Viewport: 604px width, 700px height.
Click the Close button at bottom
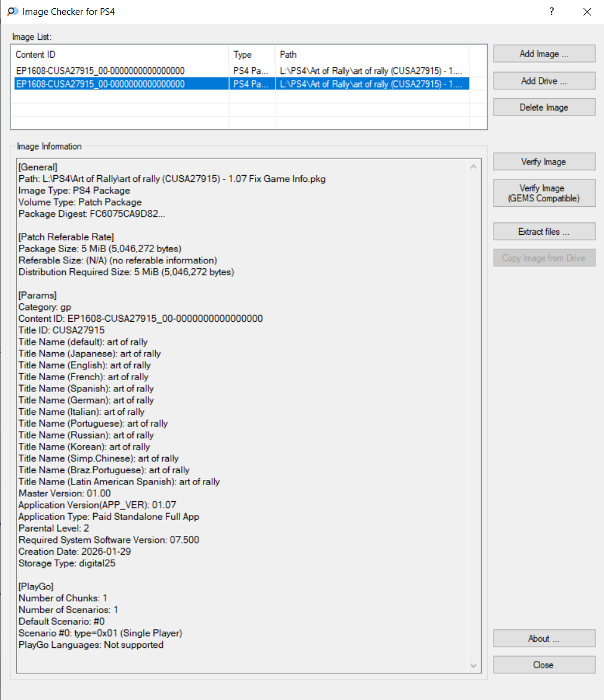544,665
